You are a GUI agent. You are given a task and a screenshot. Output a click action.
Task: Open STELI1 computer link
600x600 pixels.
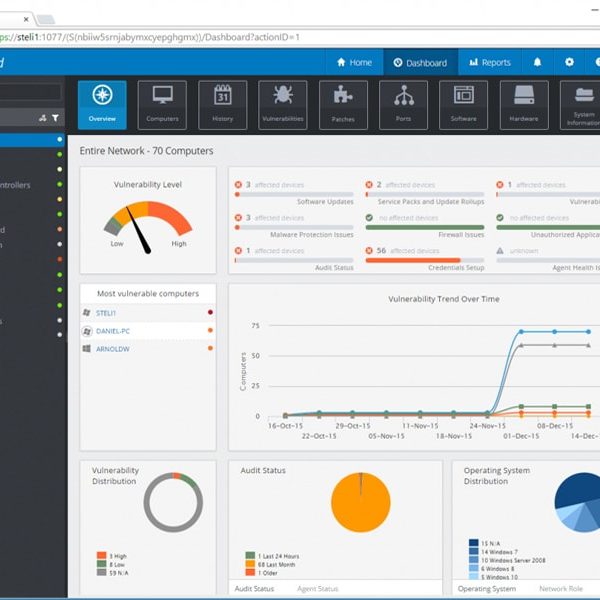106,313
